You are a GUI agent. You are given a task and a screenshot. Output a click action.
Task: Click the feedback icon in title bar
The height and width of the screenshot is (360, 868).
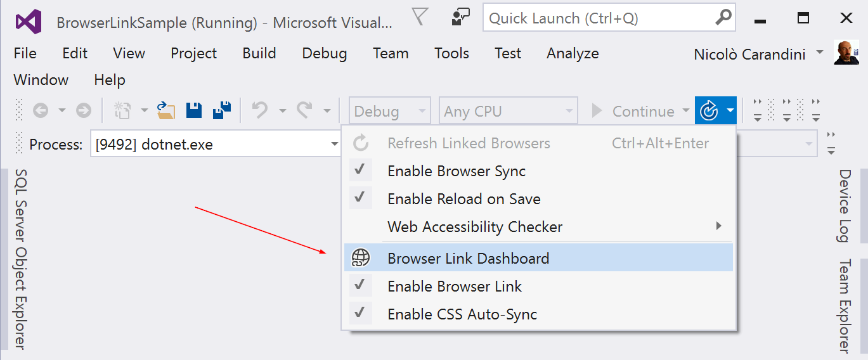460,17
